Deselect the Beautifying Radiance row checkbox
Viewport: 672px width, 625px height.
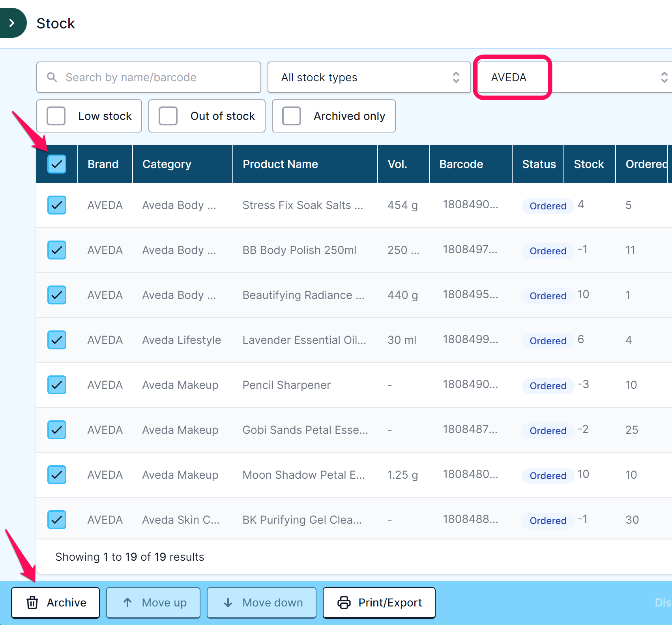[57, 295]
